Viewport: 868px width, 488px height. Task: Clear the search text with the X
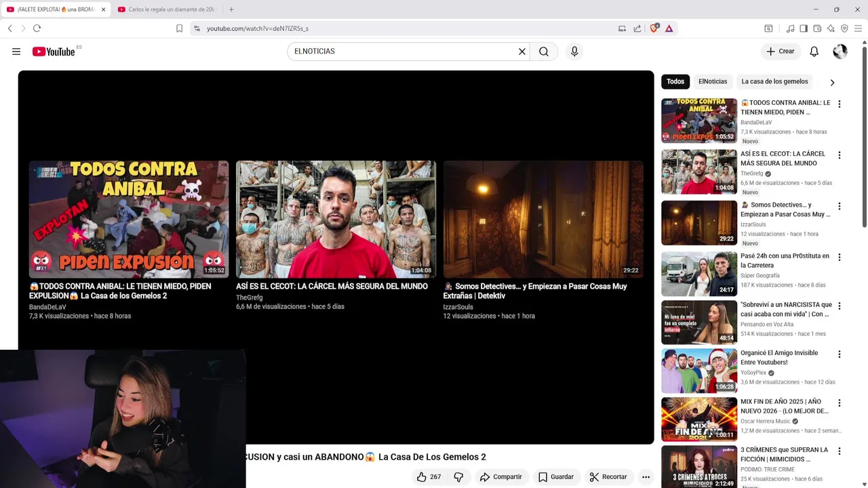click(522, 52)
